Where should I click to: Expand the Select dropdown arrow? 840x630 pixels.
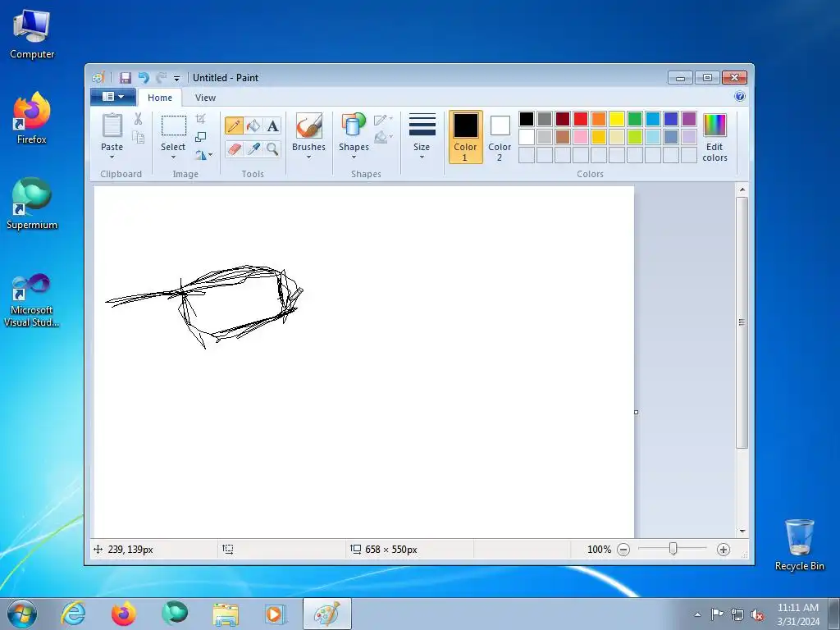tap(173, 157)
